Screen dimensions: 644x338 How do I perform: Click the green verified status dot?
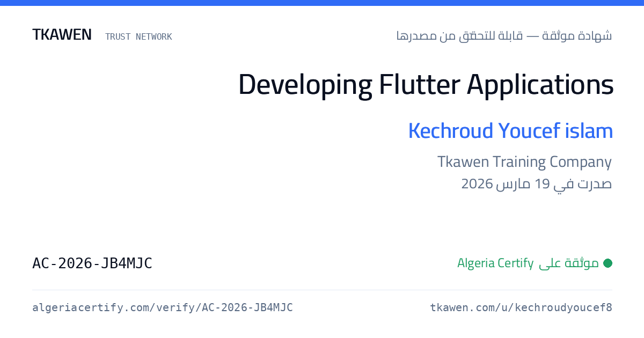pos(608,263)
